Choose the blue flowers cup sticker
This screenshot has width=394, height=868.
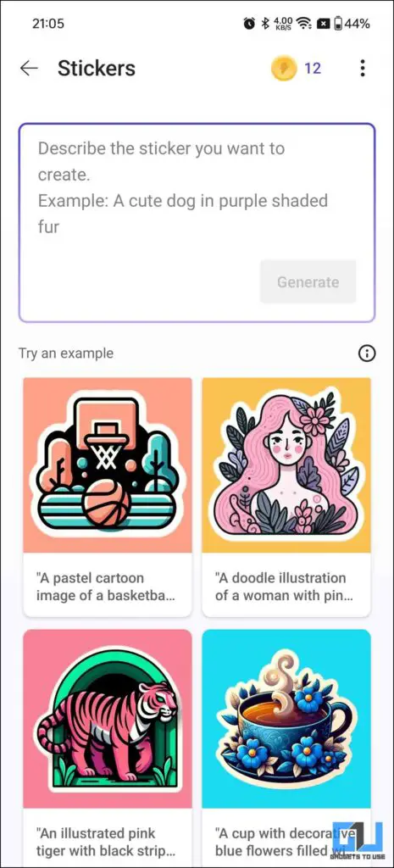(286, 719)
